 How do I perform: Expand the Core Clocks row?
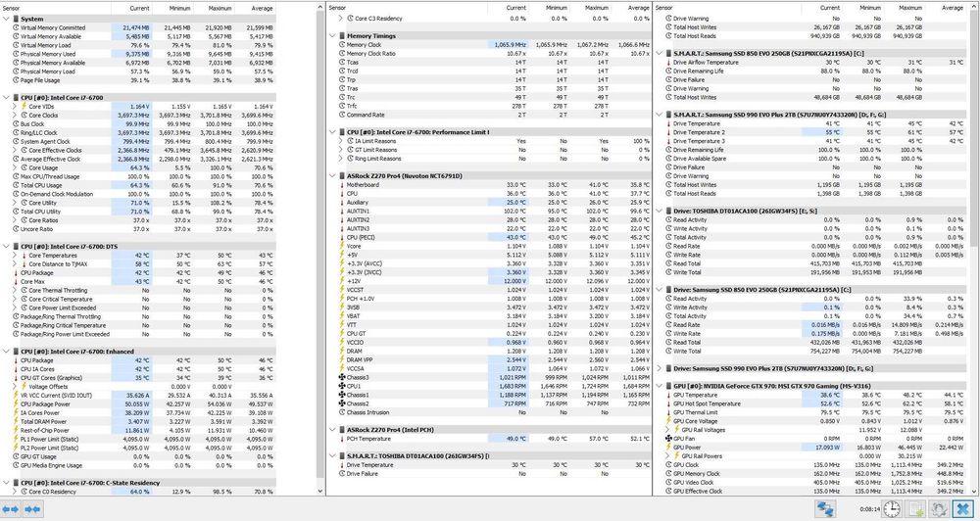(x=15, y=115)
